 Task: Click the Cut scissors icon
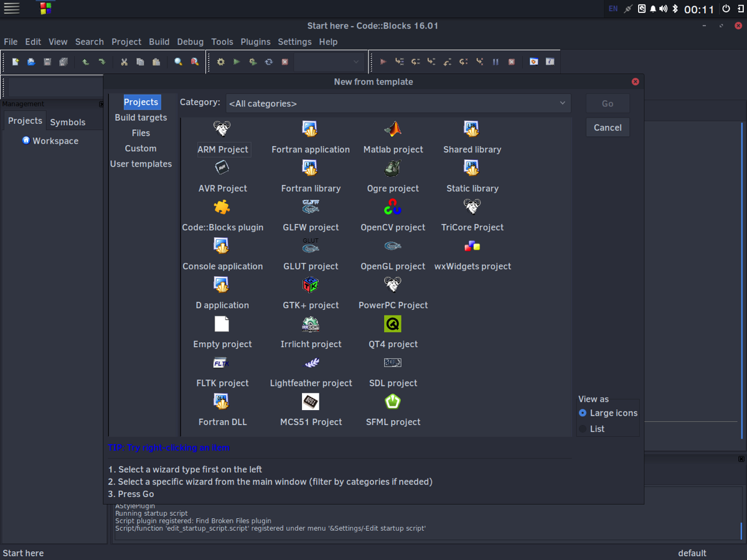pyautogui.click(x=124, y=62)
